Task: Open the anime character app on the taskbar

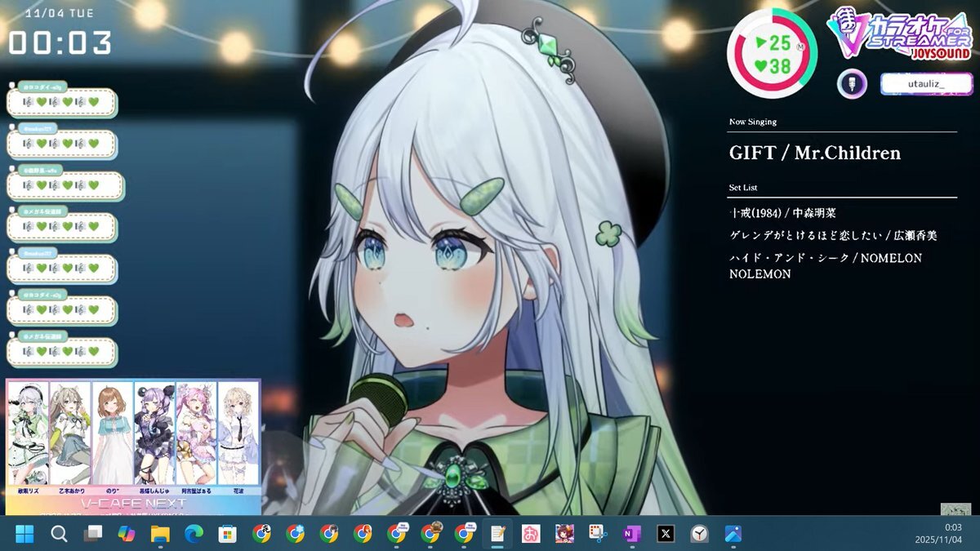Action: [x=564, y=534]
